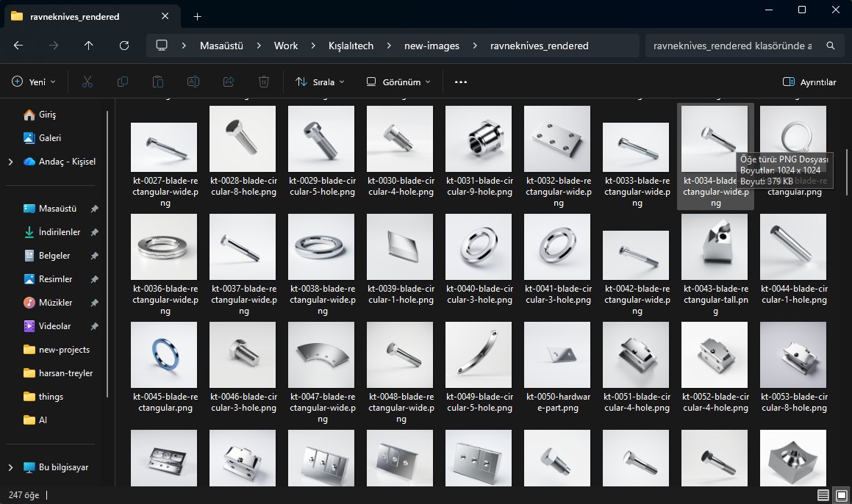Click the pin icon next to Videolar
The height and width of the screenshot is (504, 852).
coord(95,326)
